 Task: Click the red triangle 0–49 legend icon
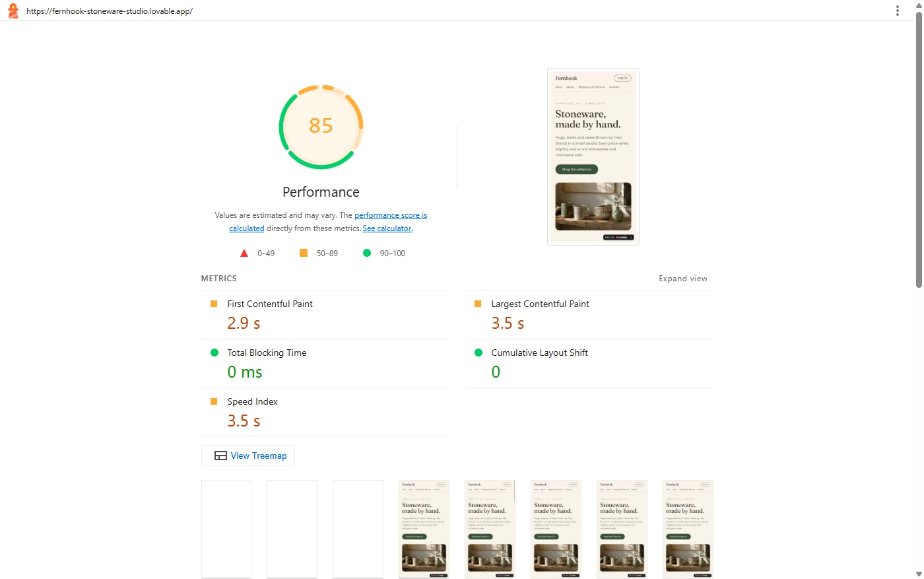click(244, 253)
